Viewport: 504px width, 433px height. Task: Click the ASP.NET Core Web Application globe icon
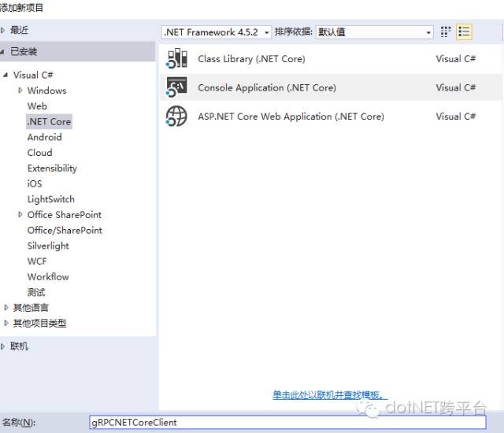coord(176,116)
